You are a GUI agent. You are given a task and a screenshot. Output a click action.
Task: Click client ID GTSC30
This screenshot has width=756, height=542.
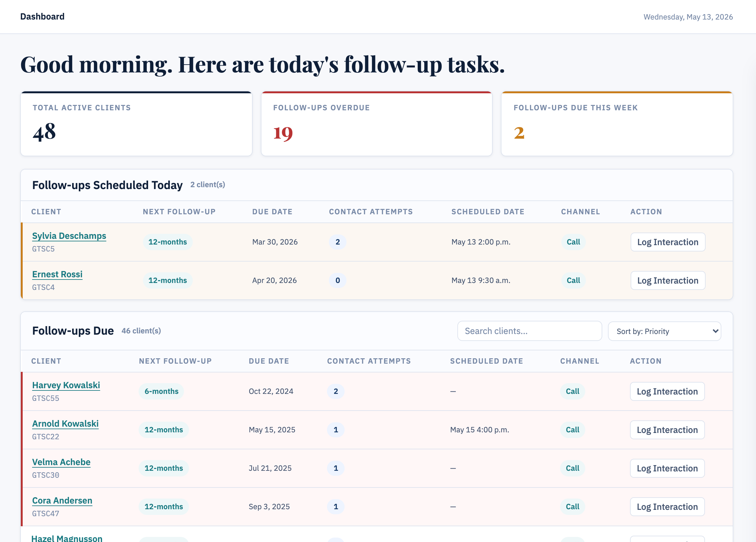point(46,475)
